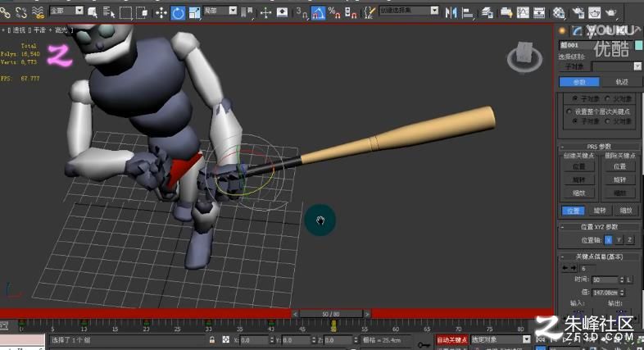
Task: Select the 旋转 controller tab
Action: [x=600, y=211]
